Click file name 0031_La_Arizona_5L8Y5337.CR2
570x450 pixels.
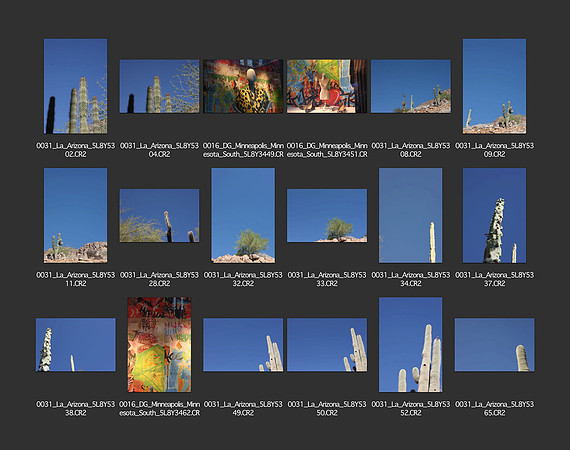(494, 279)
